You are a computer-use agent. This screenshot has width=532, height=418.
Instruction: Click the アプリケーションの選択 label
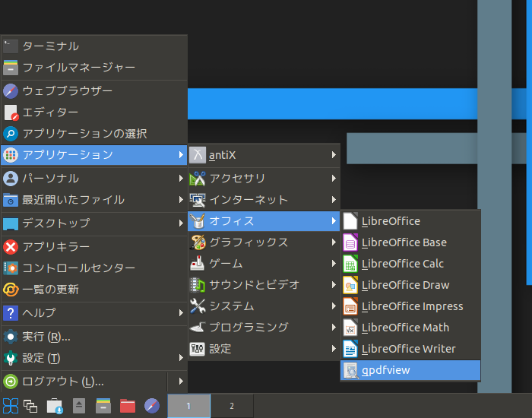point(85,134)
